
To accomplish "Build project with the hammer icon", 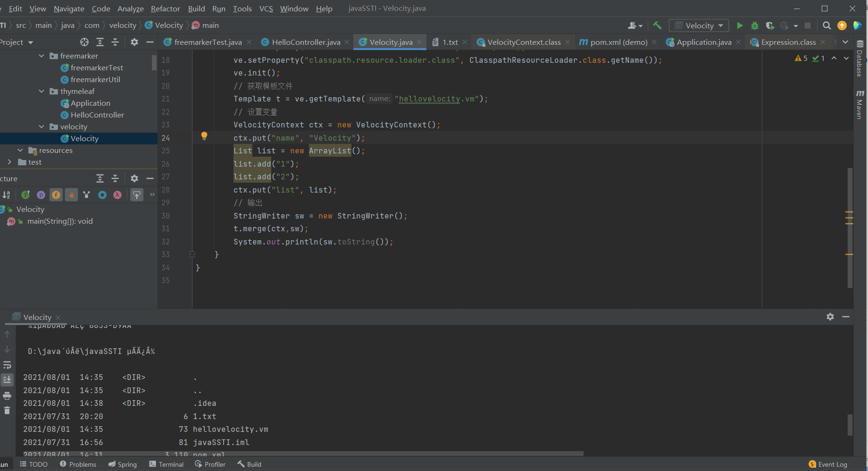I will pyautogui.click(x=657, y=25).
